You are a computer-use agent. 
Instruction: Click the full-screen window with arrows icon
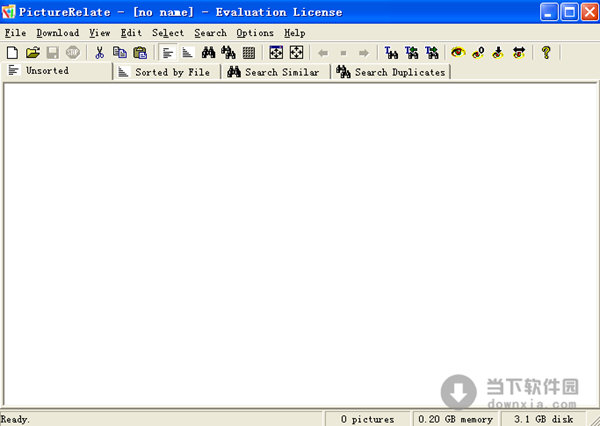(x=276, y=52)
